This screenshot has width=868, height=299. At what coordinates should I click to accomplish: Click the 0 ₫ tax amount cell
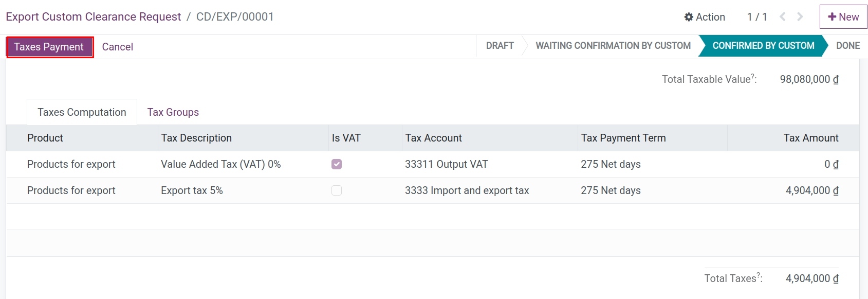point(832,164)
